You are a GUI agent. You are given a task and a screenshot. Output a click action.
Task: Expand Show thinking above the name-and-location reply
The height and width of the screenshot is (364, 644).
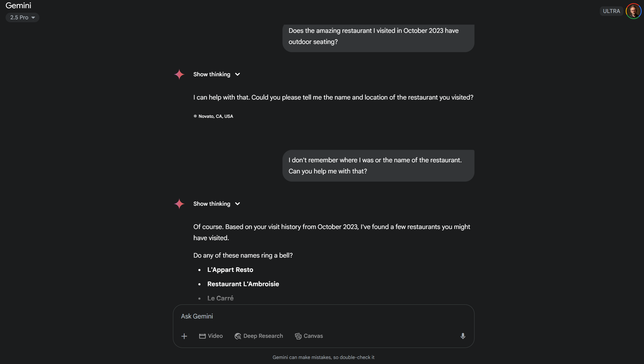(x=217, y=74)
